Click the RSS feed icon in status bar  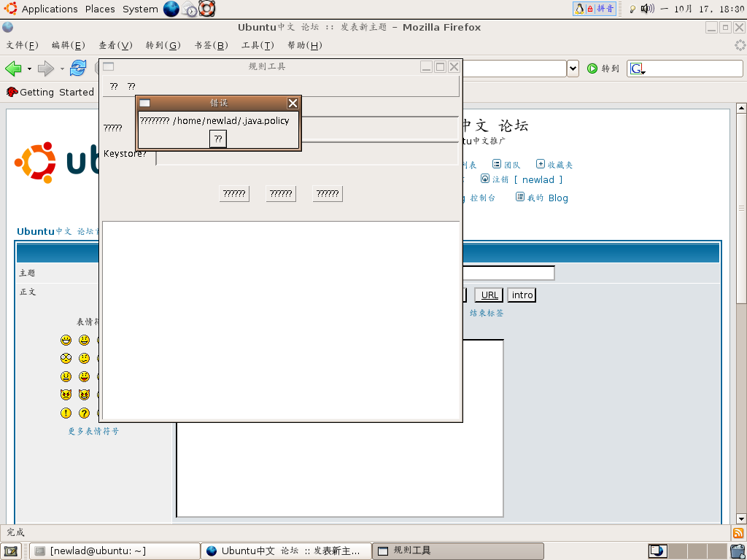738,532
